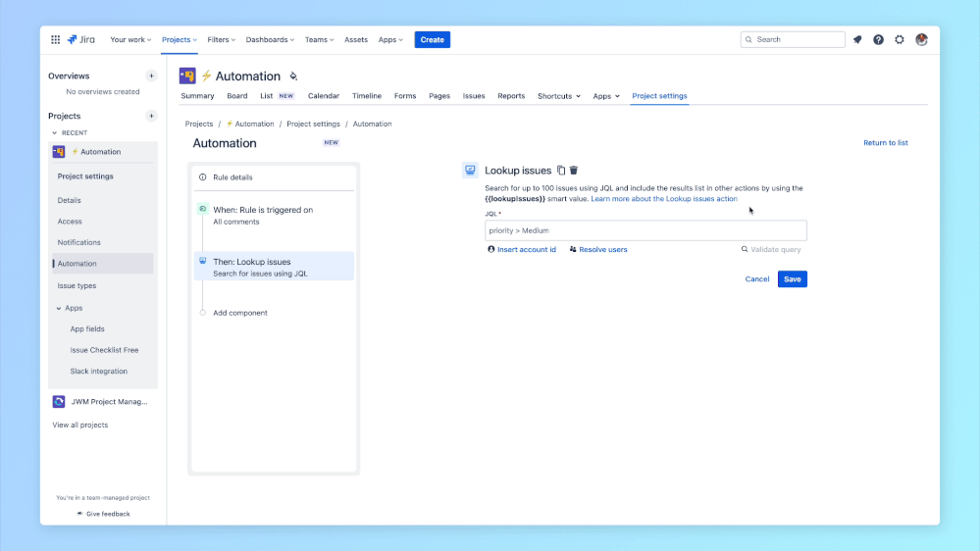Add a new overview with plus icon
The height and width of the screenshot is (551, 980).
point(151,75)
